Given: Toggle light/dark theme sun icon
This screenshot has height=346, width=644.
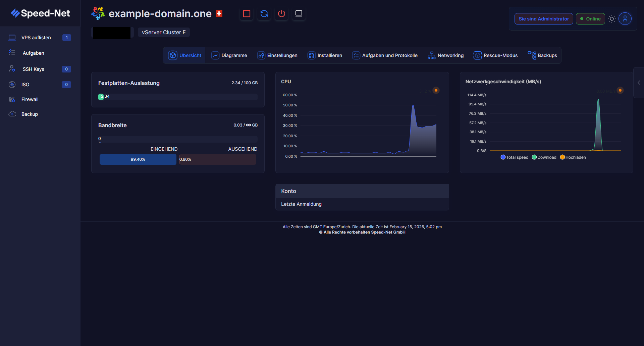Looking at the screenshot, I should (x=612, y=19).
